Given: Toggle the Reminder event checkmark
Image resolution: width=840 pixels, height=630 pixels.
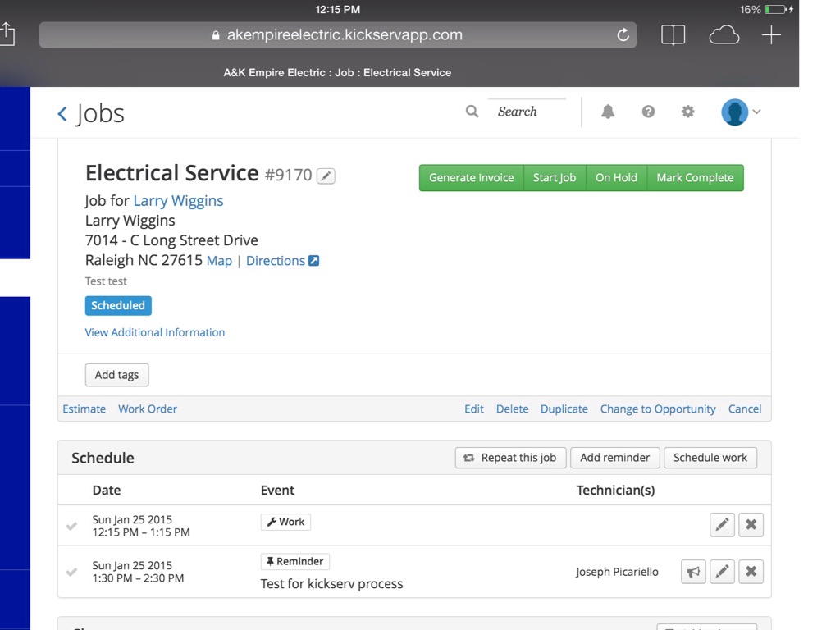Looking at the screenshot, I should (72, 572).
